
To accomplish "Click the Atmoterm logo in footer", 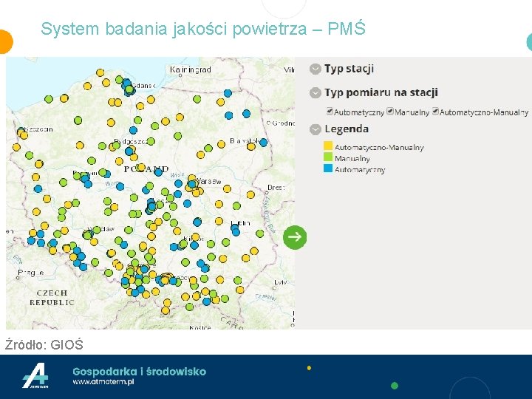I will (x=35, y=375).
